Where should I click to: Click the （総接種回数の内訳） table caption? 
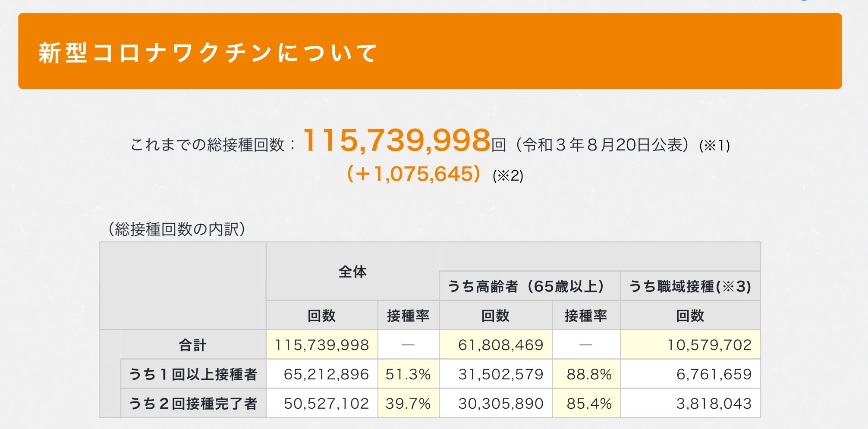[x=177, y=229]
